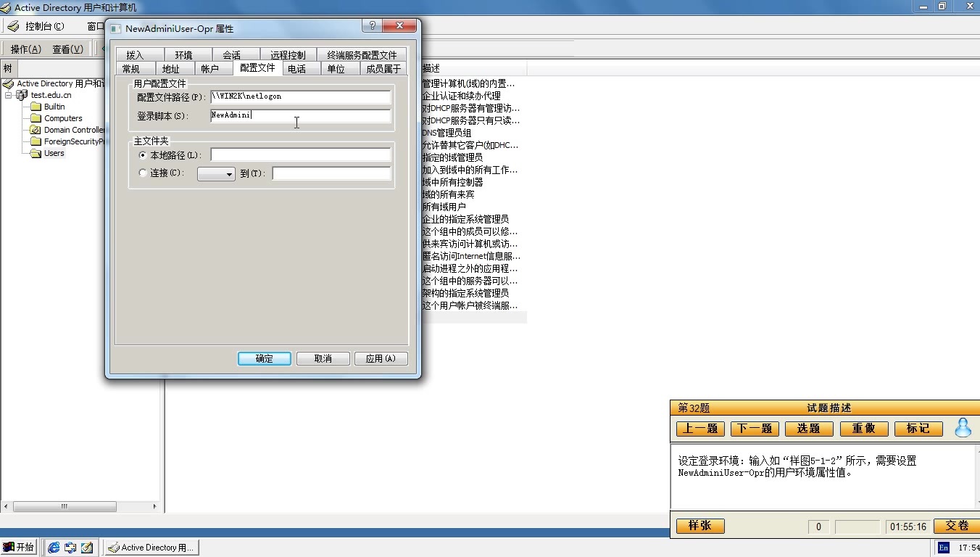The width and height of the screenshot is (980, 557).
Task: Open the drive letter dropdown next to 连接
Action: tap(216, 174)
